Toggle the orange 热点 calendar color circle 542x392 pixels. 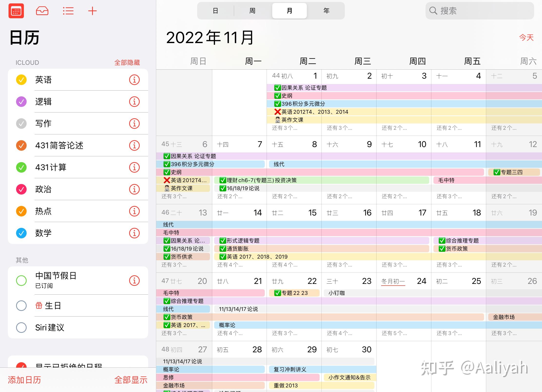[21, 211]
